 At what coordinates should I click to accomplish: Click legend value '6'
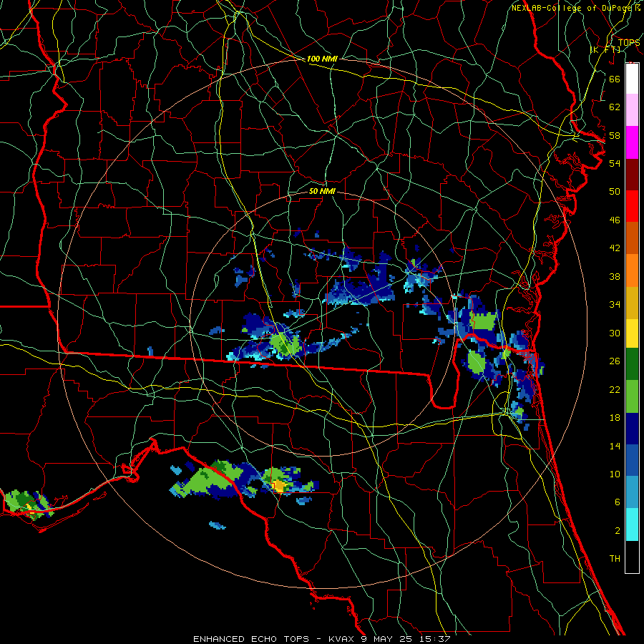click(618, 502)
